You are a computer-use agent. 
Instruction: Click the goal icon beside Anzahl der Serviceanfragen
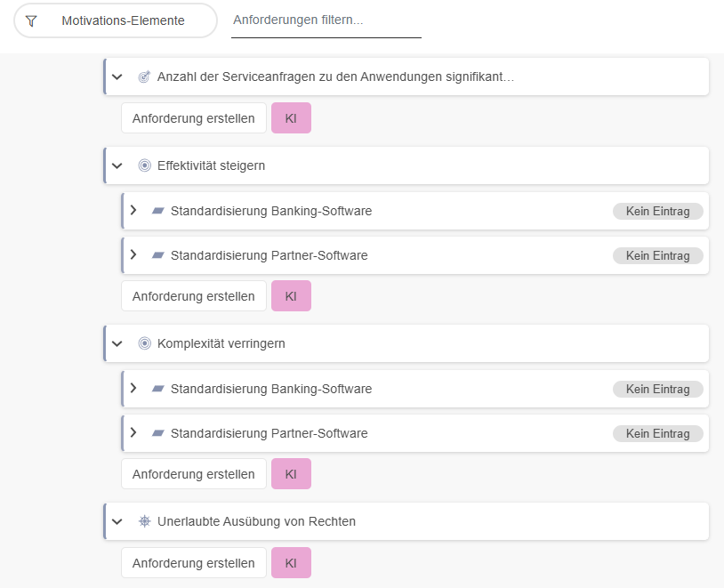tap(144, 77)
